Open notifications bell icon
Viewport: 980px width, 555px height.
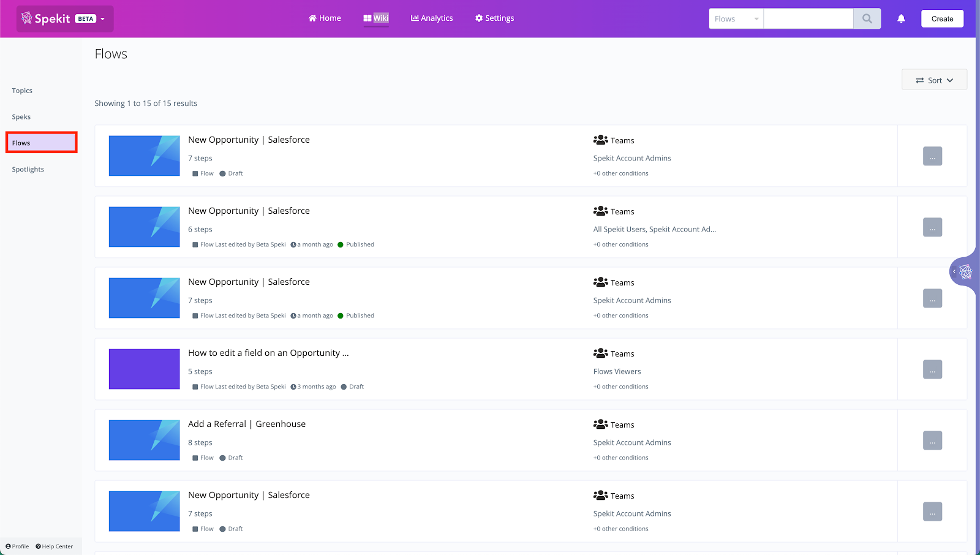[x=901, y=19]
